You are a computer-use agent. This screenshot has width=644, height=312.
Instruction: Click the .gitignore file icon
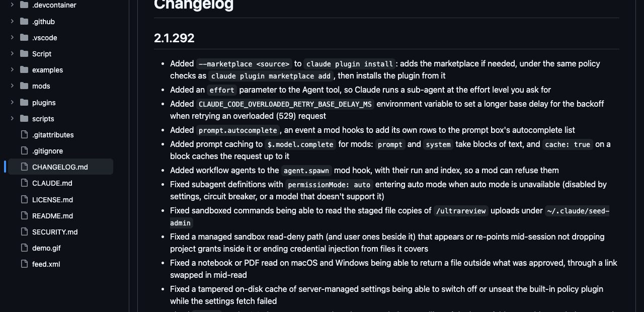tap(24, 150)
